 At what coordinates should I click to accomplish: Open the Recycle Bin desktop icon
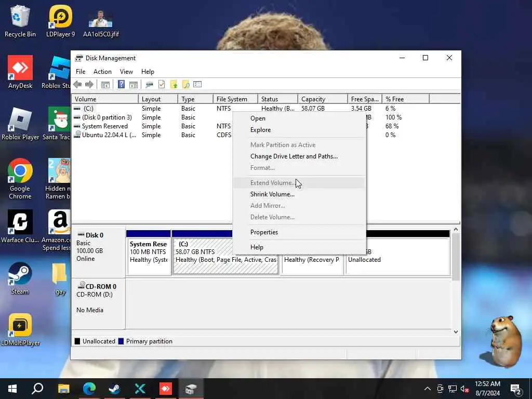coord(20,21)
